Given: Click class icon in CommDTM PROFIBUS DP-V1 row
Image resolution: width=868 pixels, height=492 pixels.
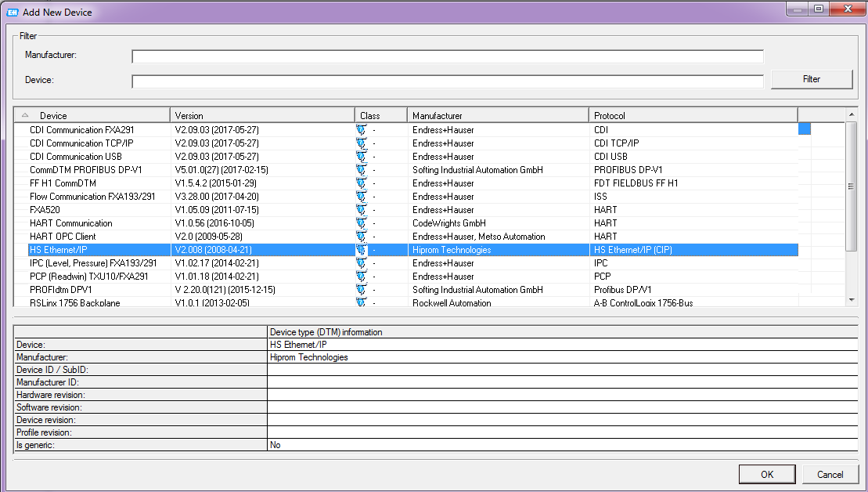Looking at the screenshot, I should (x=361, y=170).
